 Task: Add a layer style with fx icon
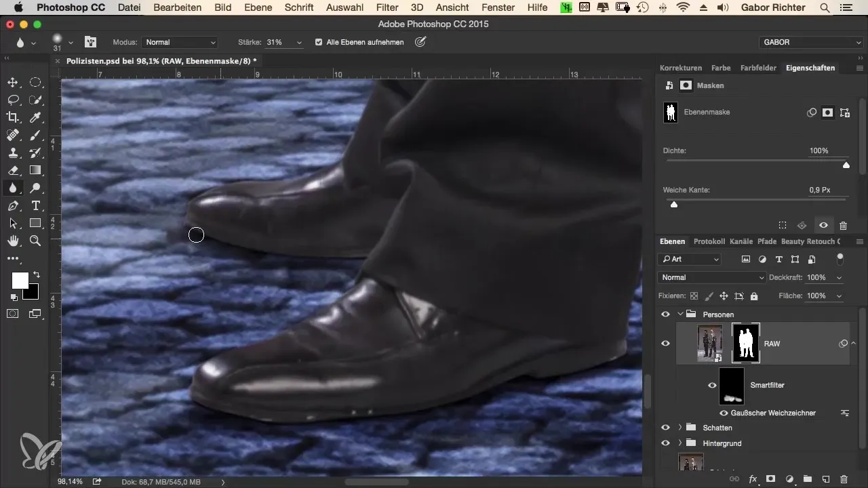[752, 479]
